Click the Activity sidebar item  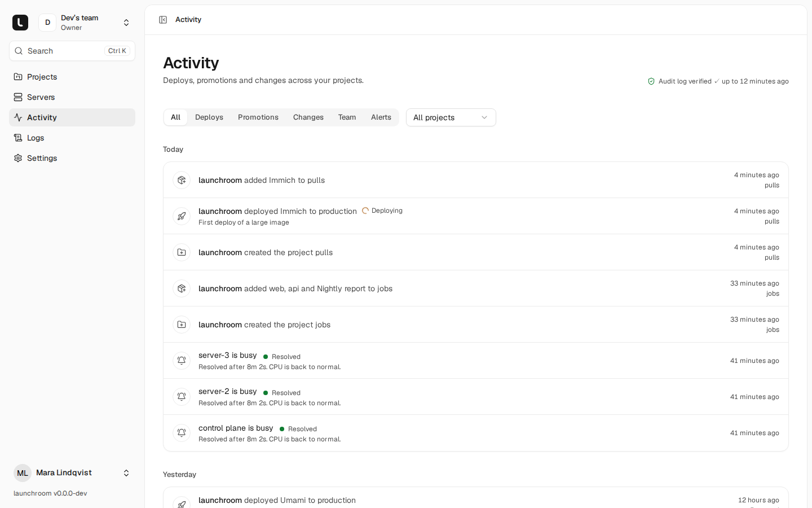point(72,117)
